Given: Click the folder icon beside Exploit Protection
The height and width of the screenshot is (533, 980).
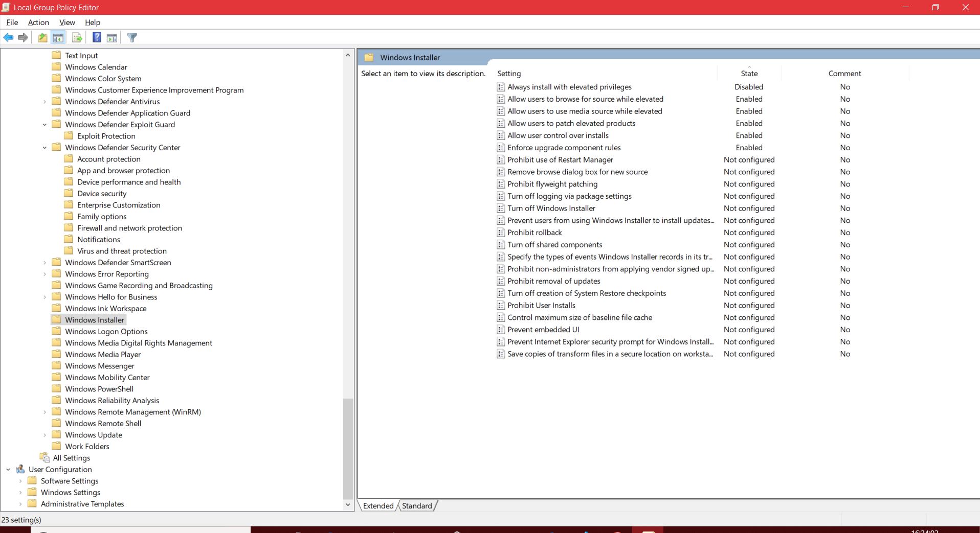Looking at the screenshot, I should pyautogui.click(x=69, y=135).
